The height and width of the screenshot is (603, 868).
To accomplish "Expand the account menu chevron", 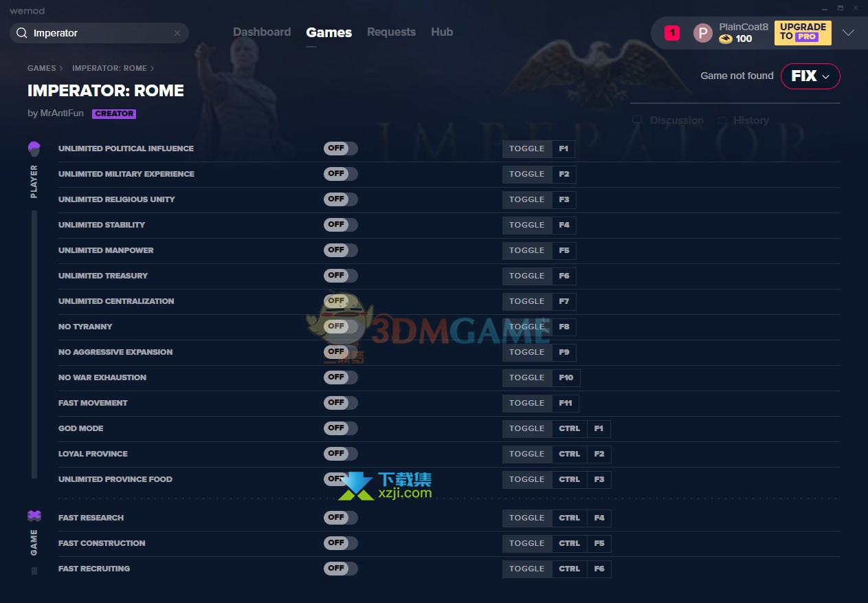I will [849, 33].
